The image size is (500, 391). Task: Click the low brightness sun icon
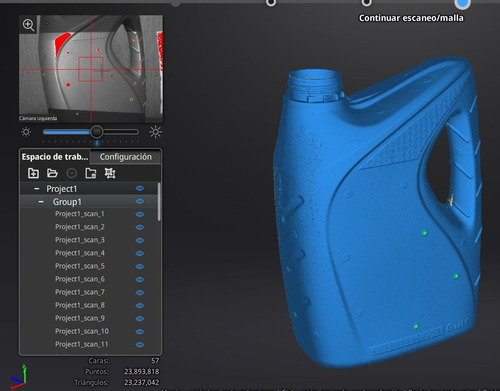point(26,132)
